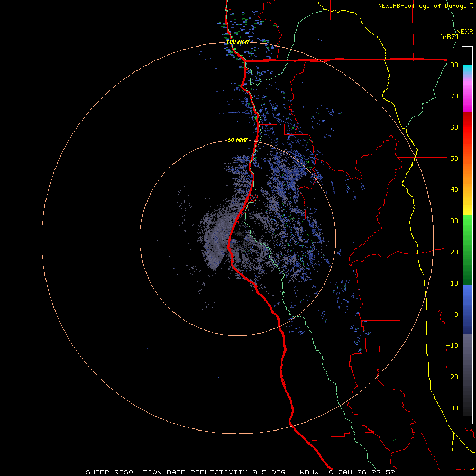Click the blue section of the color bar
Viewport: 476px width, 476px height.
(x=467, y=309)
